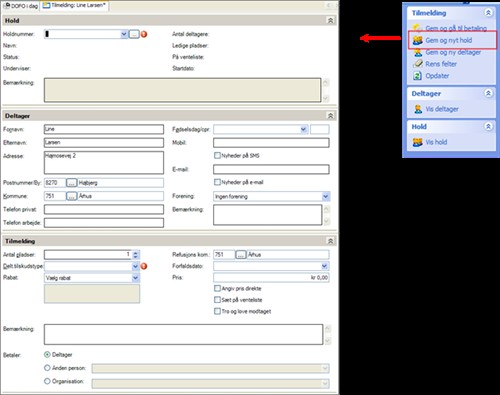Enable Nyheder på e-mail checkbox
The height and width of the screenshot is (395, 500).
[x=217, y=182]
